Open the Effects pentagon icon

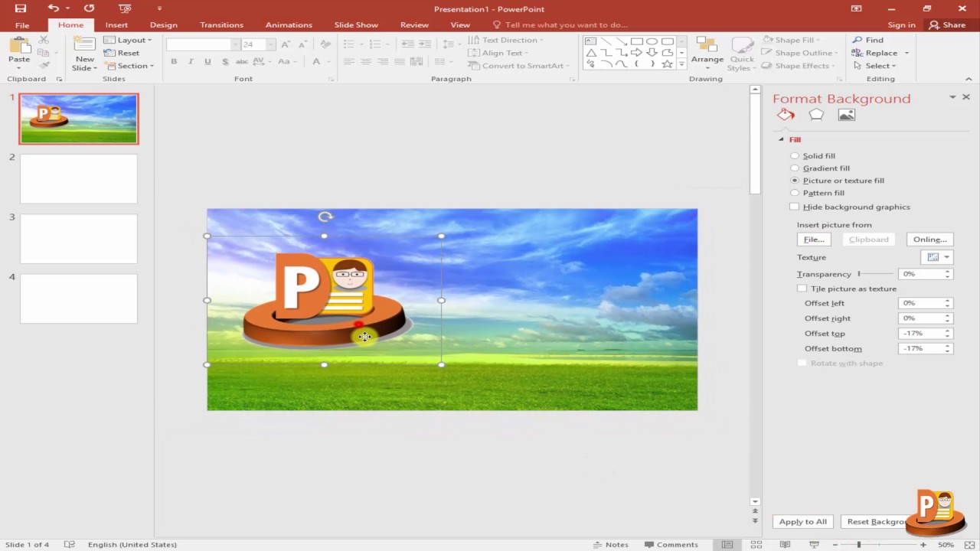tap(816, 115)
